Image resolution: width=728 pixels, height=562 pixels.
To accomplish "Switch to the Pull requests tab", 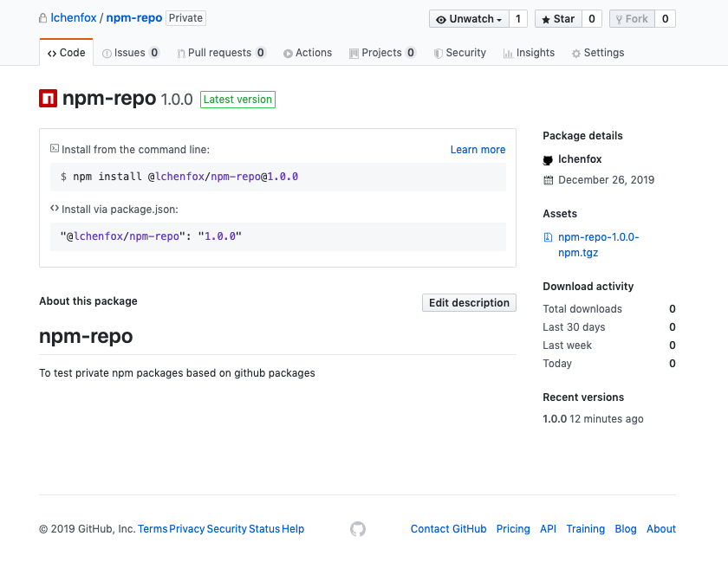I will point(221,53).
